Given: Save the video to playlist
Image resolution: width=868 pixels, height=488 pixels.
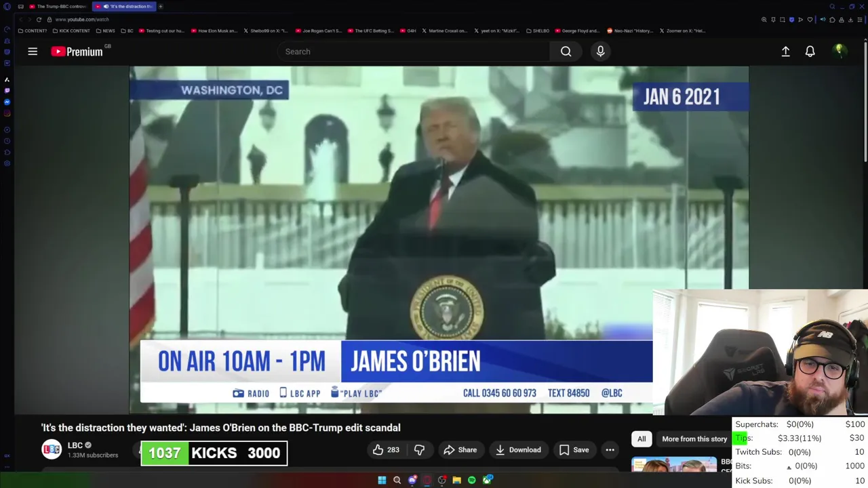Looking at the screenshot, I should click(574, 450).
